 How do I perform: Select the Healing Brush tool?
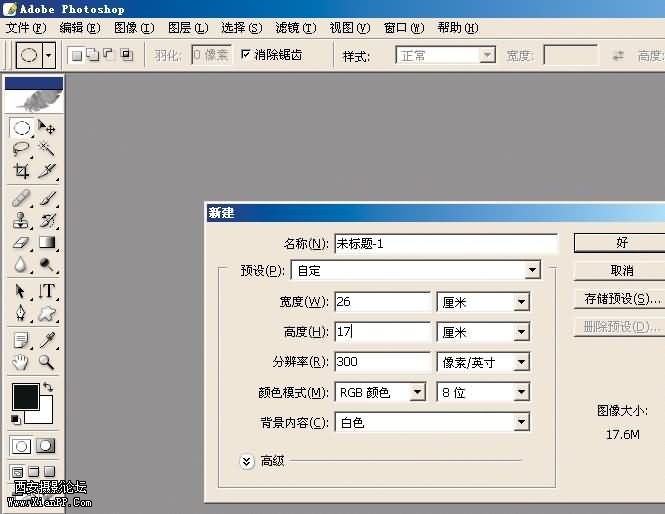point(21,198)
